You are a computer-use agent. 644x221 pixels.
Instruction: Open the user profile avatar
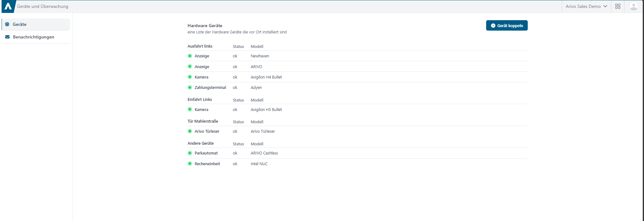pyautogui.click(x=633, y=6)
